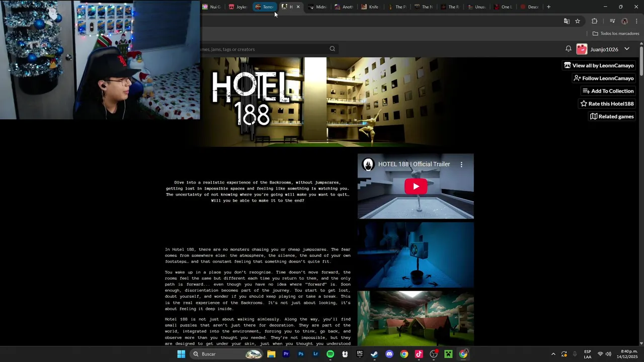Viewport: 644px width, 362px height.
Task: Bookmark this page with the star icon
Action: (x=578, y=21)
